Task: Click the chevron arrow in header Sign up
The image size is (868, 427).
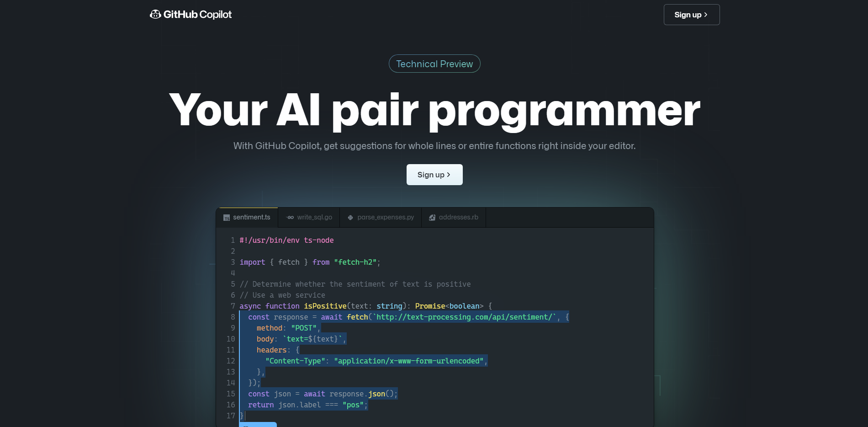Action: click(706, 15)
